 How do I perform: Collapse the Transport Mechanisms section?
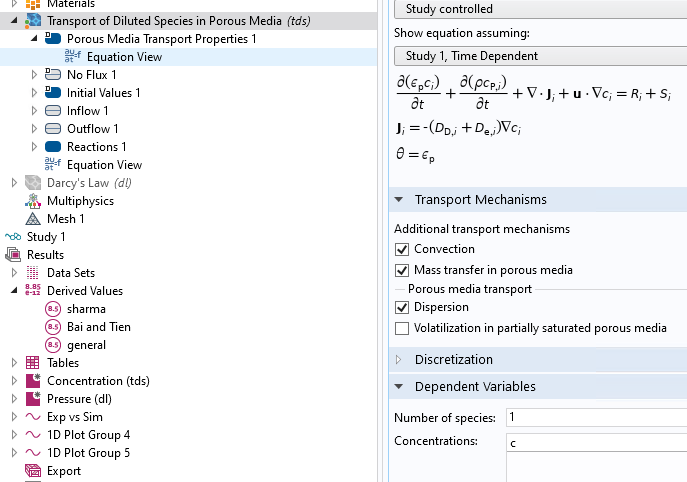(399, 200)
